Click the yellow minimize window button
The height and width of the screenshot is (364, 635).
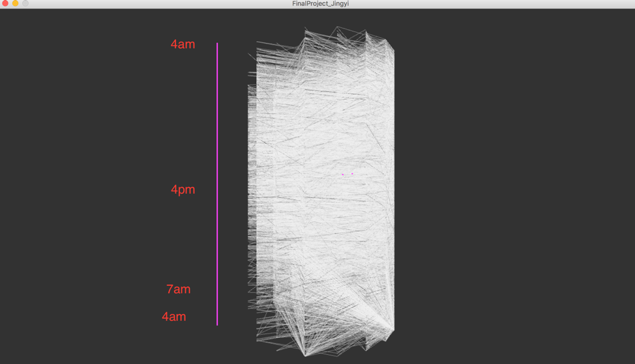16,3
